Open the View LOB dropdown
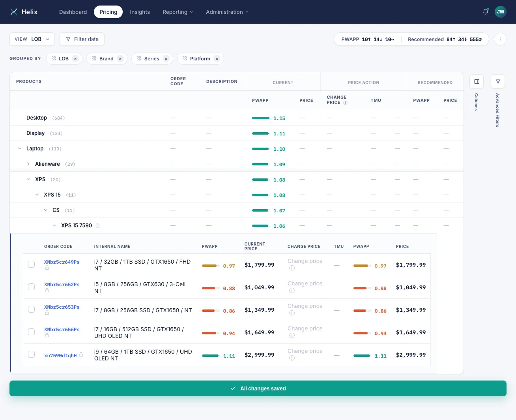This screenshot has width=516, height=420. click(x=32, y=39)
